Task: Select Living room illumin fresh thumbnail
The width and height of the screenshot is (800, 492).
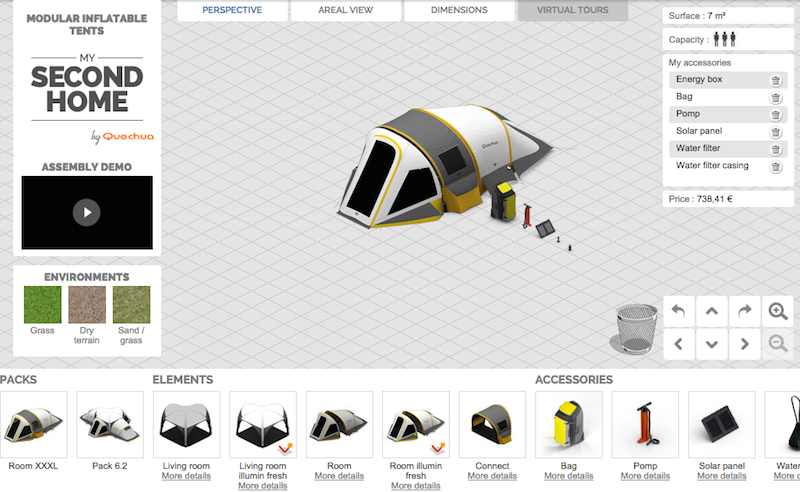Action: (263, 425)
